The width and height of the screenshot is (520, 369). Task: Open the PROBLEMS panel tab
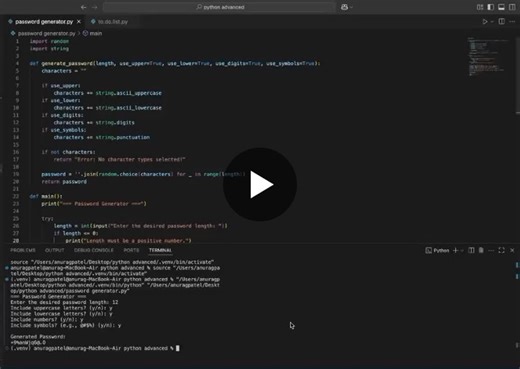tap(23, 250)
